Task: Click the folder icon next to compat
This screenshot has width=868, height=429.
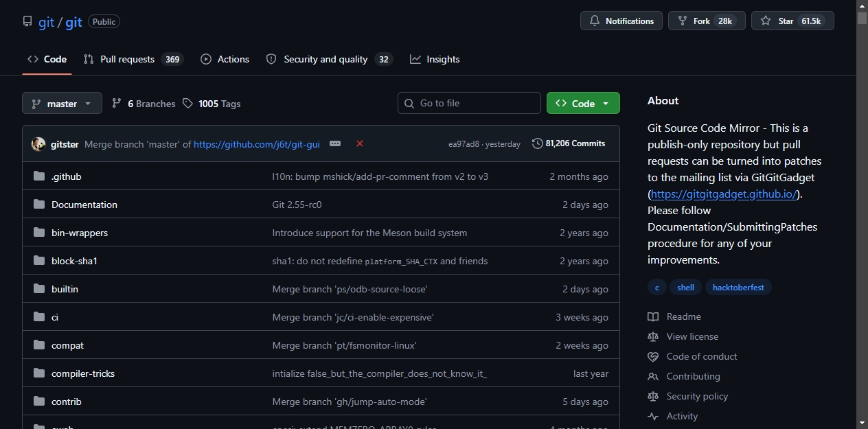Action: 39,345
